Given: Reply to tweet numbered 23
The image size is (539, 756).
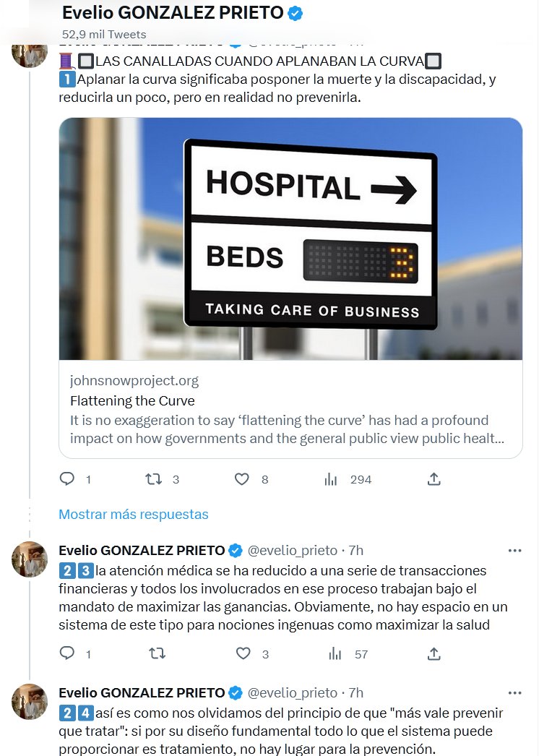Looking at the screenshot, I should pos(67,653).
